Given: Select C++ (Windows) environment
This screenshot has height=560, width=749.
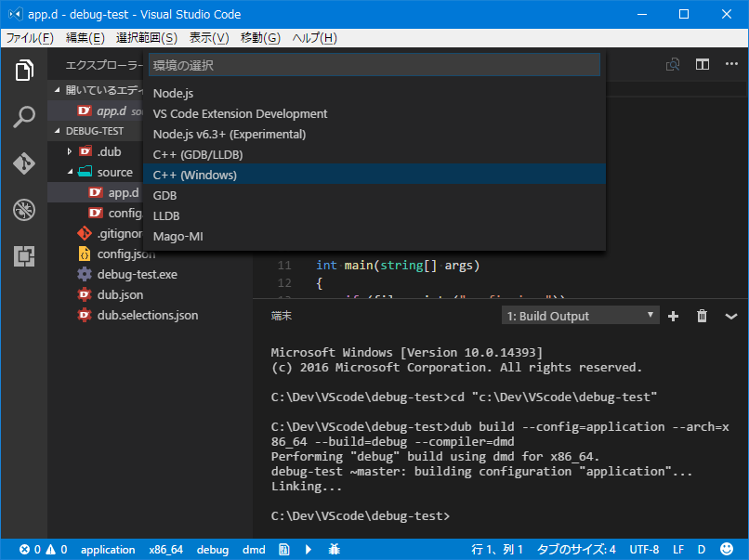Looking at the screenshot, I should (374, 175).
